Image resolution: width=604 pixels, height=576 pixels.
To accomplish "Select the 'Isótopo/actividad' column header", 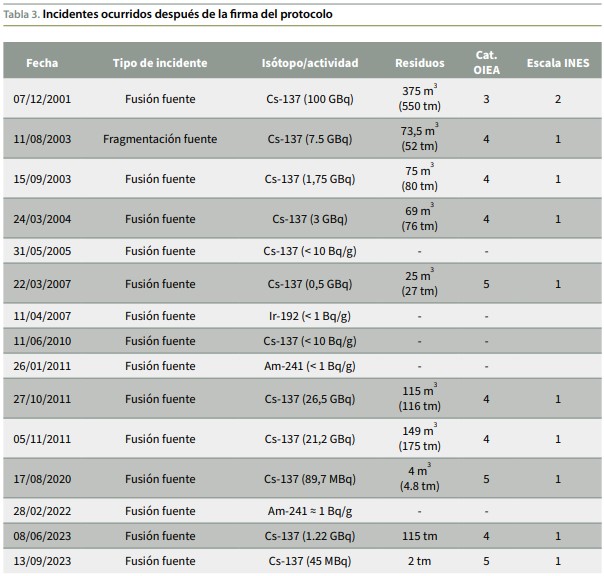I will coord(309,62).
